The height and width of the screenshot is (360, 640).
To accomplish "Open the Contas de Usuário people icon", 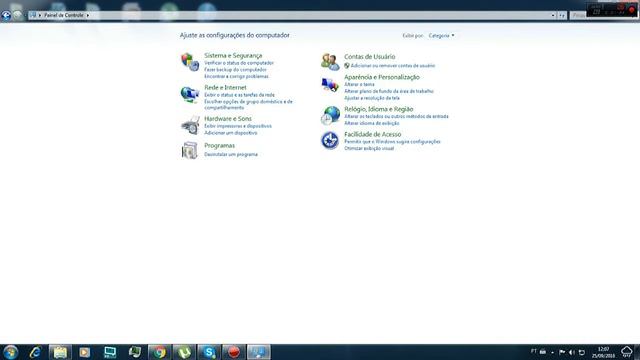I will coord(330,62).
